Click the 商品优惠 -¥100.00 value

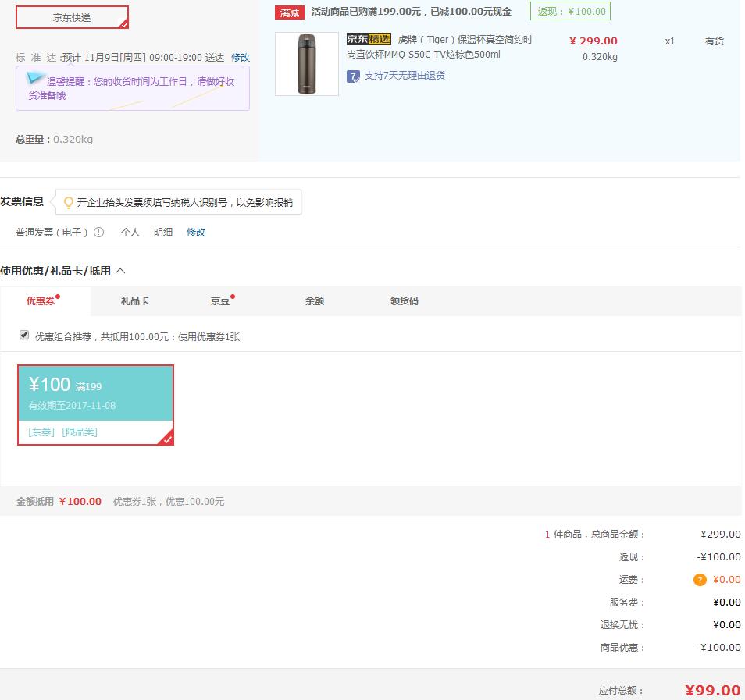[719, 648]
